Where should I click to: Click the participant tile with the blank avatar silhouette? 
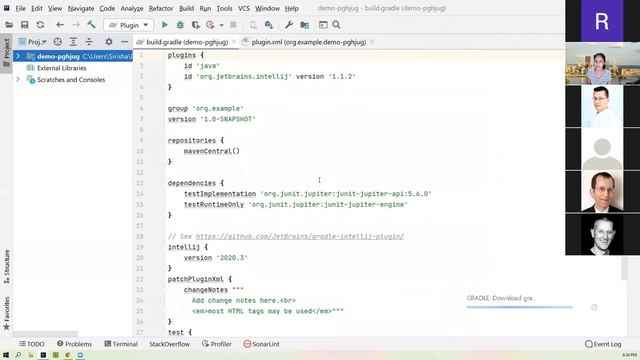click(x=602, y=149)
